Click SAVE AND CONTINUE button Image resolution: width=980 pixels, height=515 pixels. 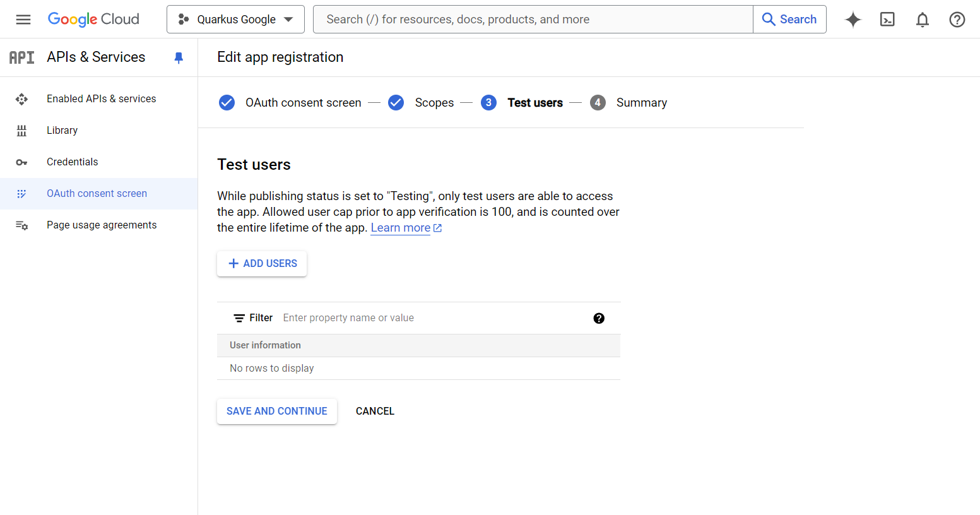click(x=277, y=411)
